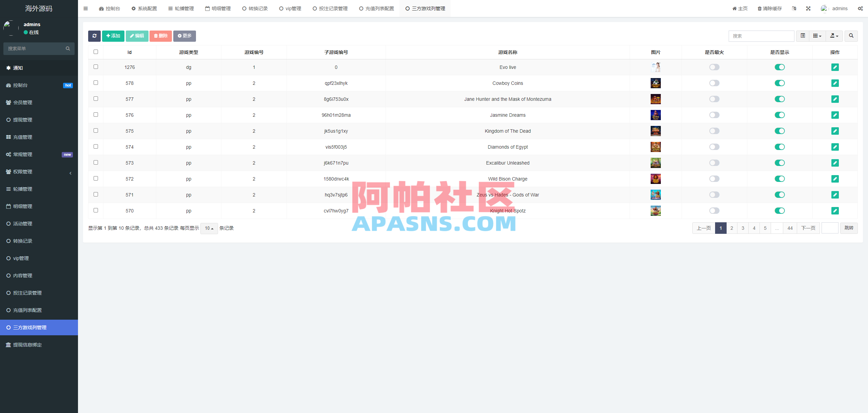
Task: Click the home 主页 icon link
Action: pyautogui.click(x=740, y=8)
